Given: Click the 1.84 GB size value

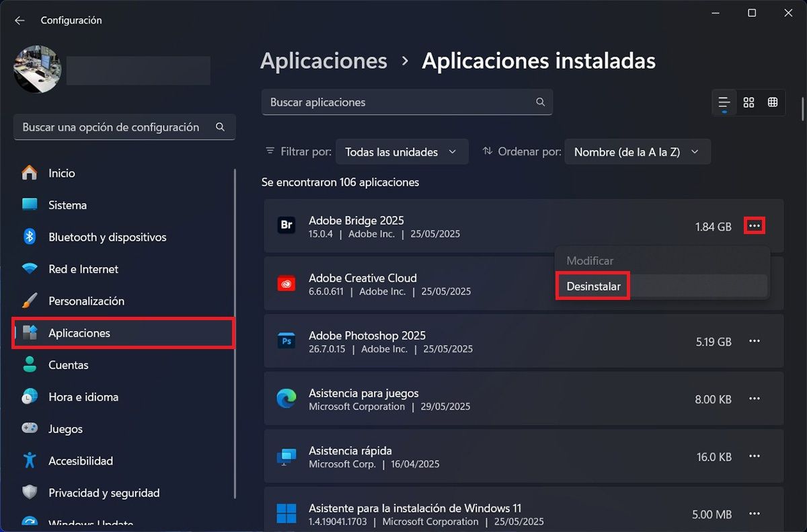Looking at the screenshot, I should [x=714, y=227].
